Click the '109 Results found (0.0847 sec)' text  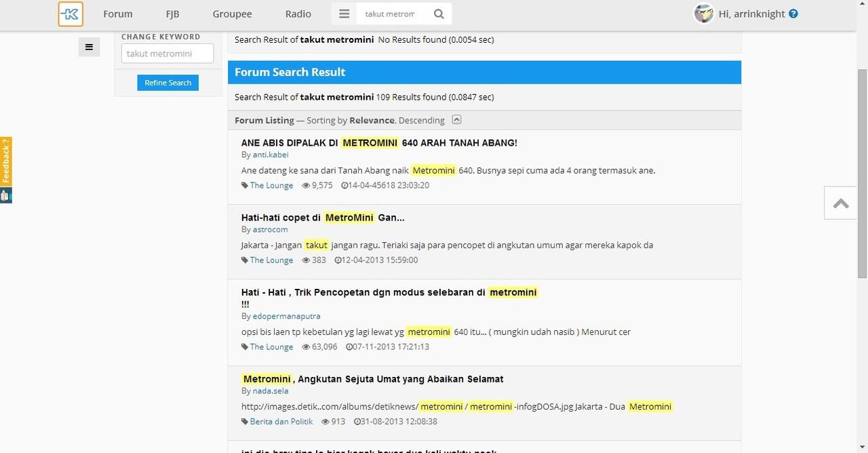pyautogui.click(x=435, y=97)
